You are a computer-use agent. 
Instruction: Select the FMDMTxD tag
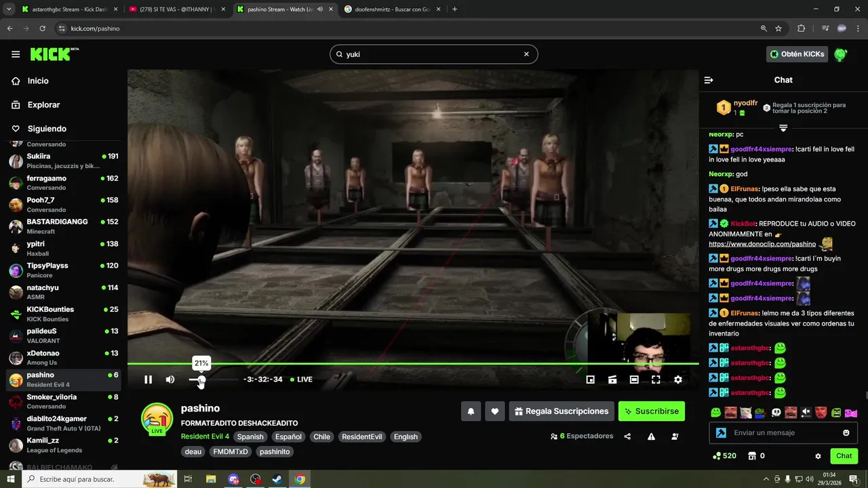pyautogui.click(x=231, y=451)
